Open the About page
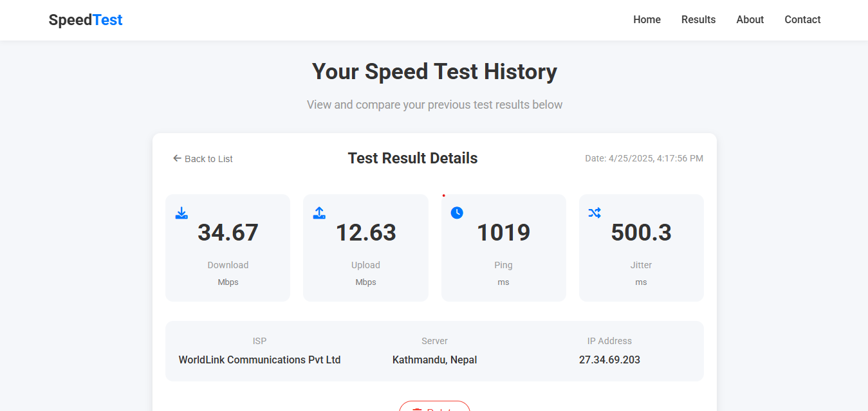The width and height of the screenshot is (868, 411). point(750,19)
